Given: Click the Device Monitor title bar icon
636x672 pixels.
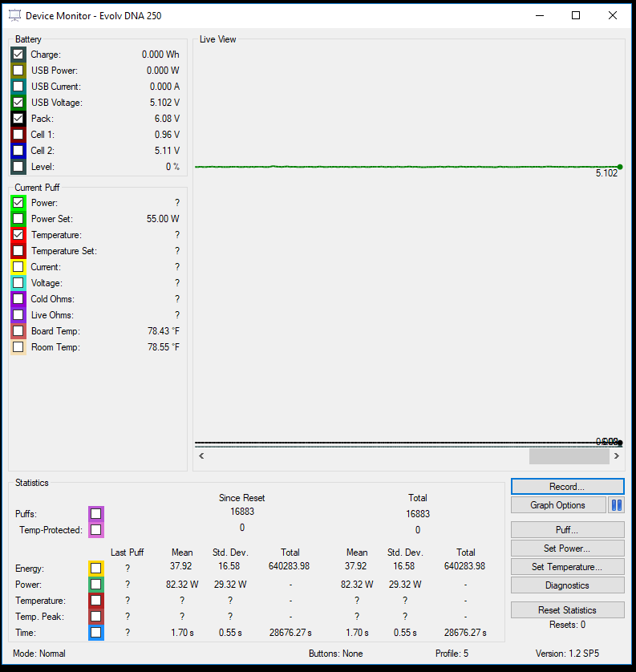Looking at the screenshot, I should [14, 15].
